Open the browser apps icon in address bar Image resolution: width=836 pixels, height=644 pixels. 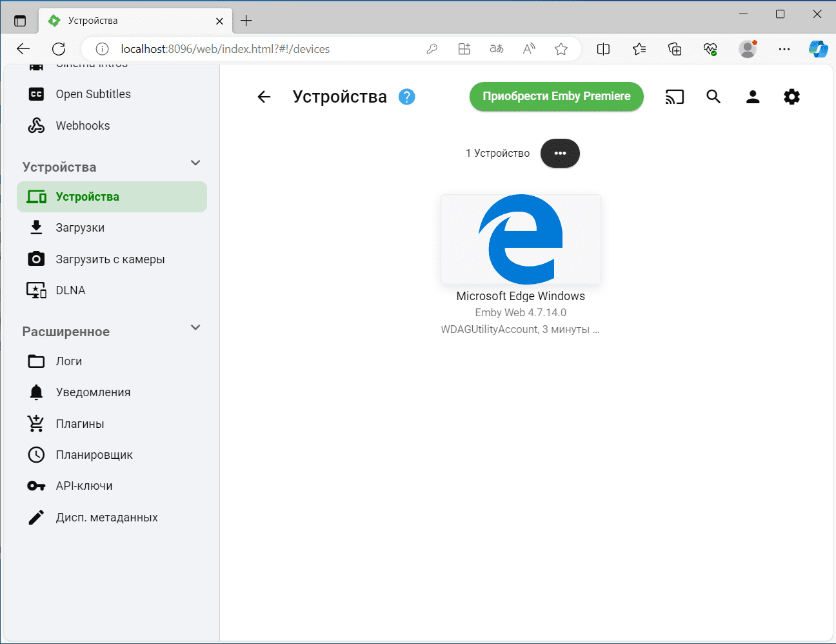click(464, 49)
